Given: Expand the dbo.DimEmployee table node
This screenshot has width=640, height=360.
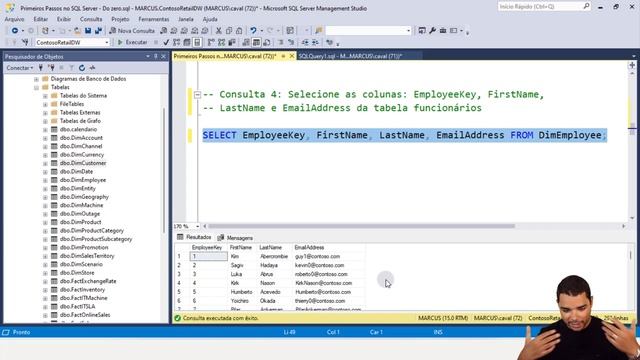Looking at the screenshot, I should coord(45,180).
